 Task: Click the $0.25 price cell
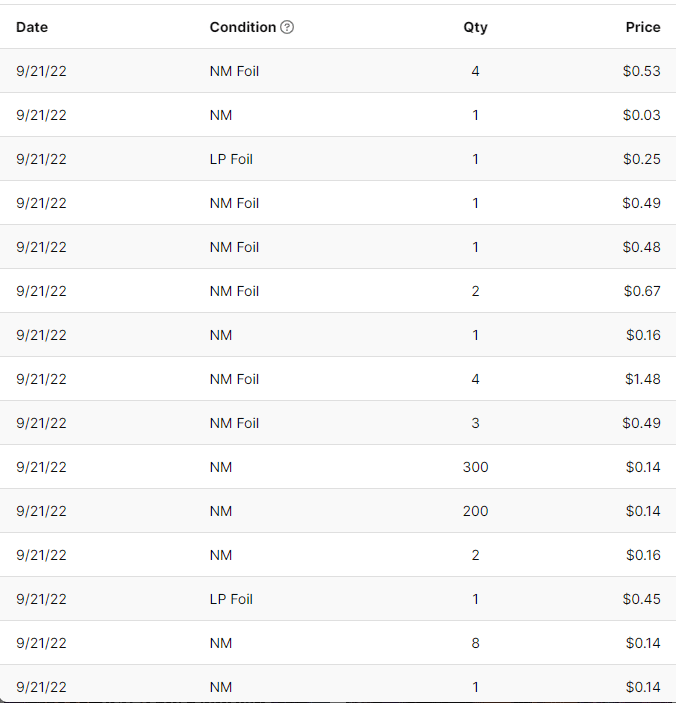(641, 159)
